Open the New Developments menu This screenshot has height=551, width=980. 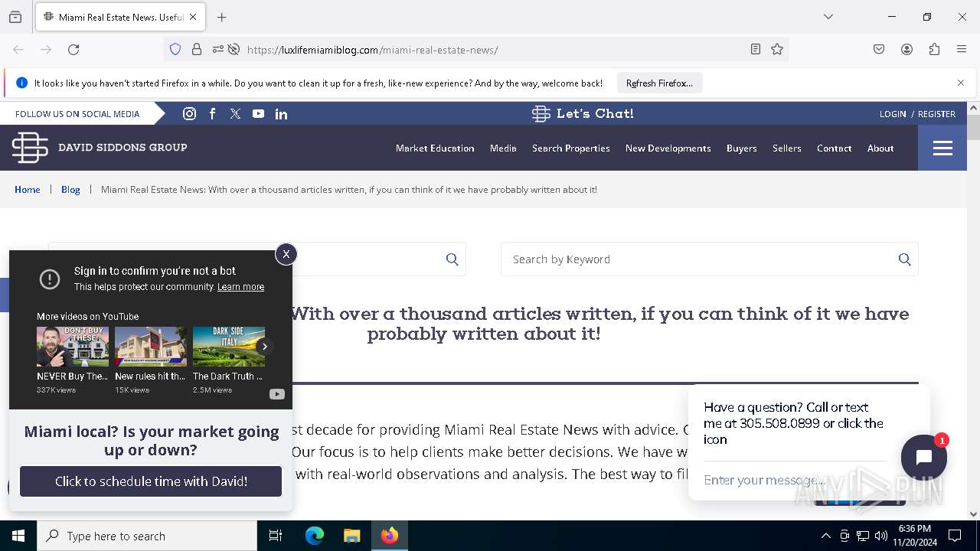[x=668, y=148]
